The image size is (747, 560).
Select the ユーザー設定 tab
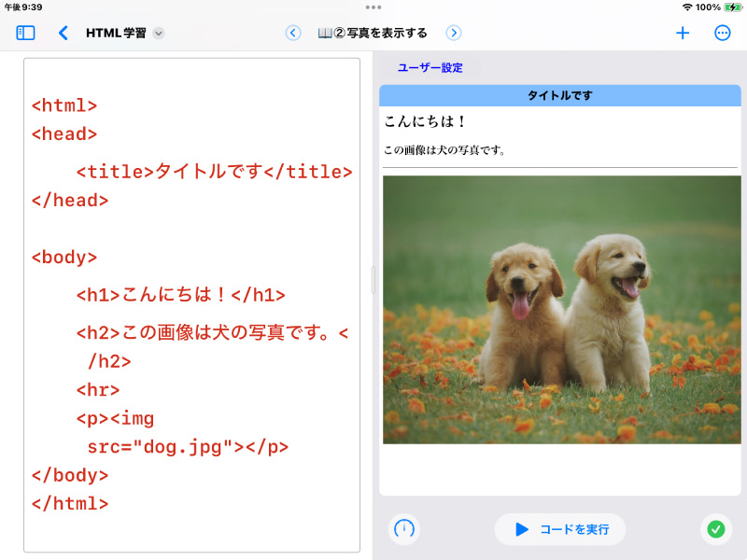click(430, 68)
